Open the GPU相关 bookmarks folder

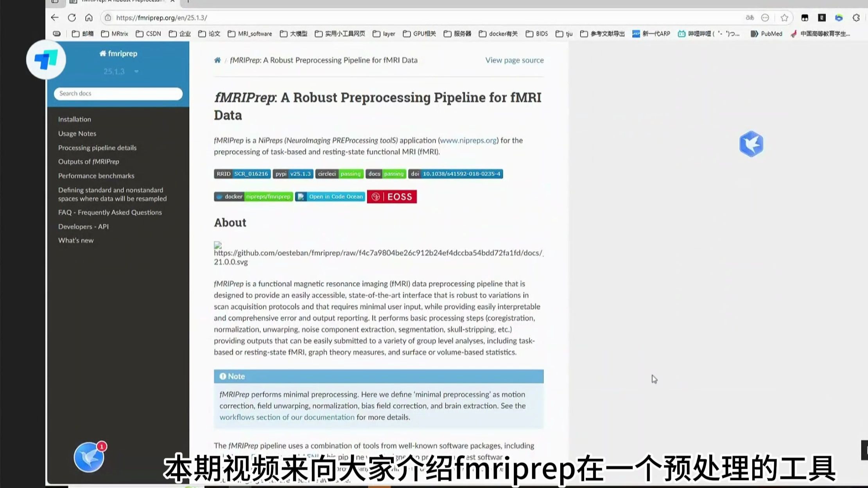click(x=419, y=34)
